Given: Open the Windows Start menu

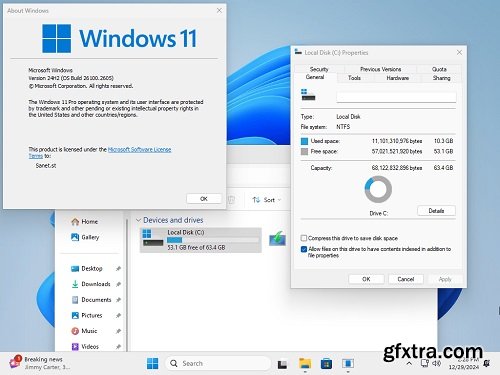Looking at the screenshot, I should click(153, 363).
